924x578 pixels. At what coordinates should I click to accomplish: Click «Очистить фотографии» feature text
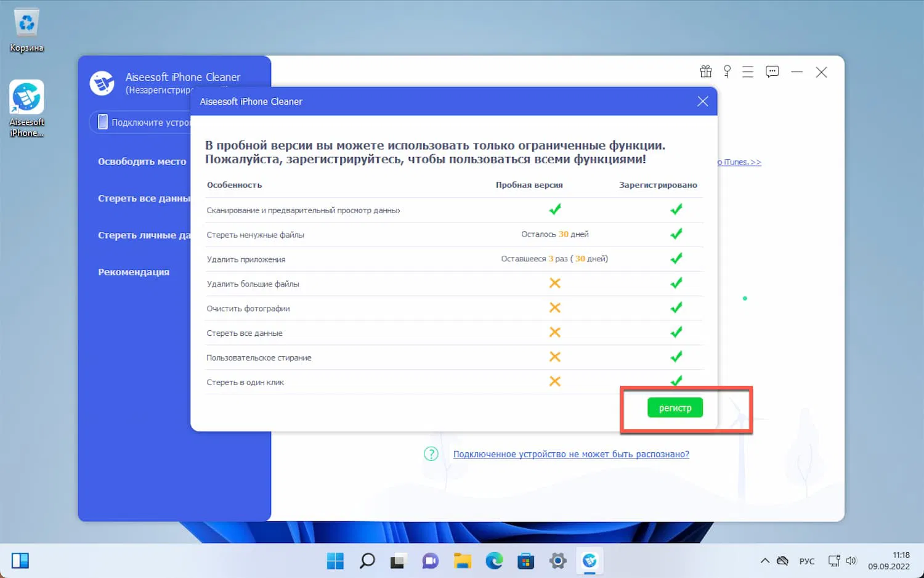248,309
